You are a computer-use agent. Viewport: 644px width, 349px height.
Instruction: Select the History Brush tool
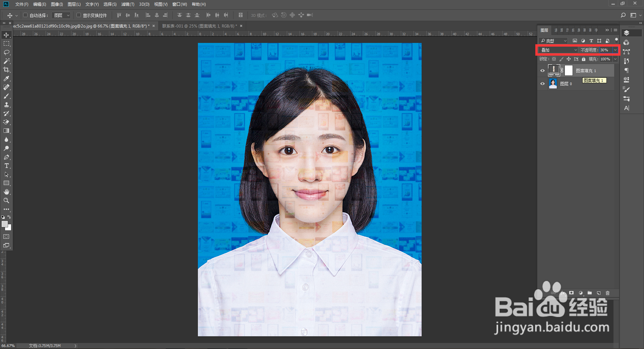coord(6,114)
